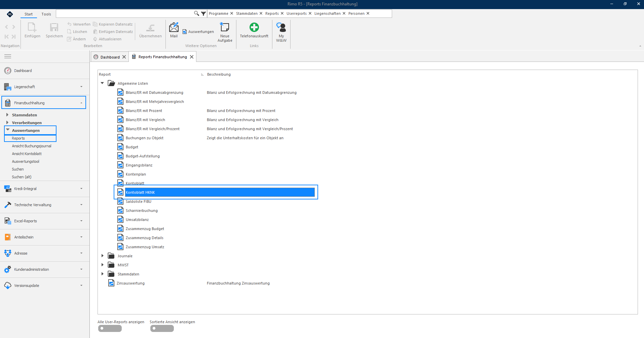
Task: Select the Saldoliste FIBU report
Action: coord(139,201)
